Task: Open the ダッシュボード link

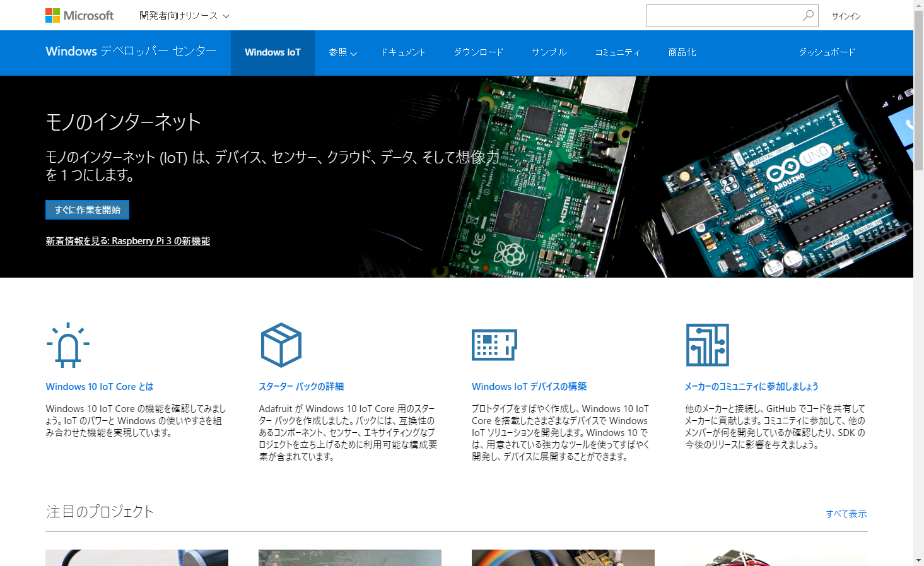Action: (x=827, y=52)
